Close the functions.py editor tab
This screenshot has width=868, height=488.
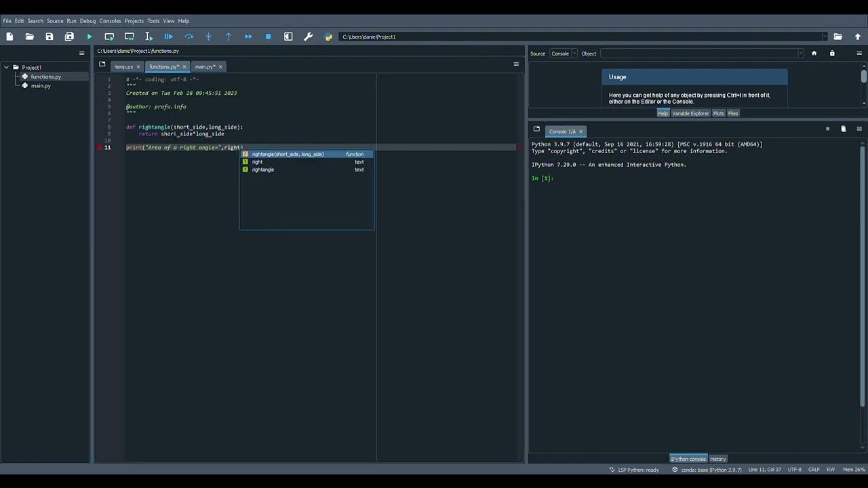click(x=184, y=66)
